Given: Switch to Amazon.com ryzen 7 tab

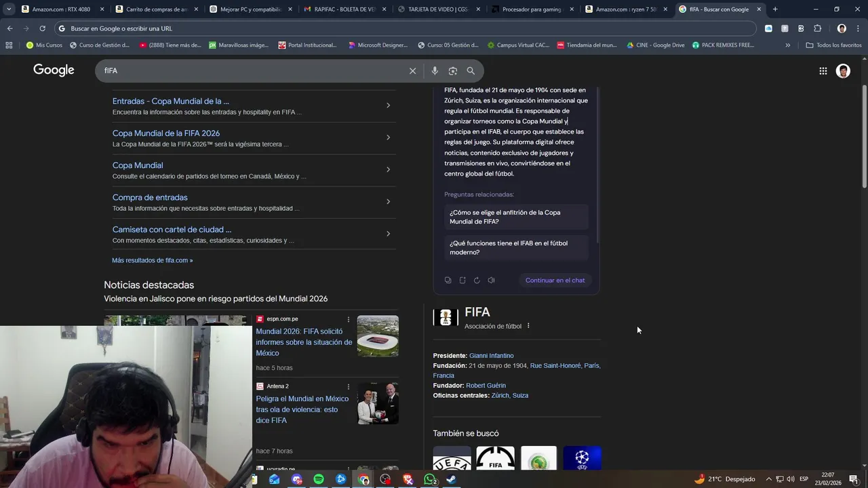Looking at the screenshot, I should 626,9.
